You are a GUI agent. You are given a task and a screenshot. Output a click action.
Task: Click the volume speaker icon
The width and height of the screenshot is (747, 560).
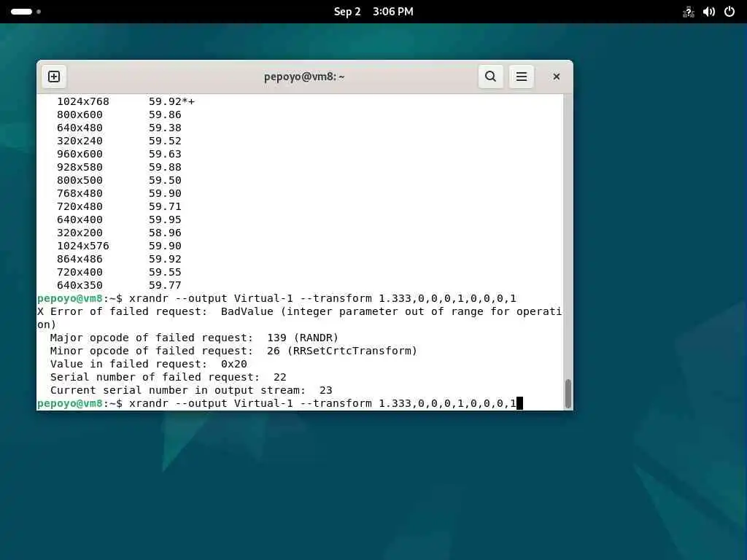tap(709, 12)
